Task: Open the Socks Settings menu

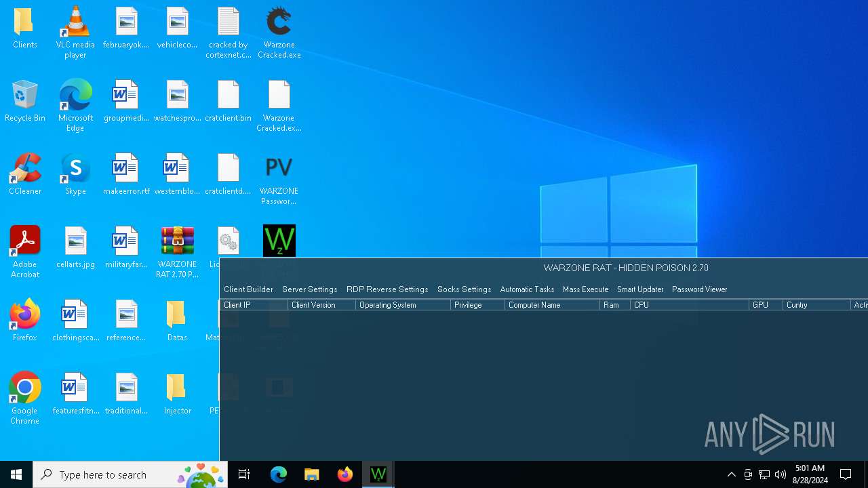Action: tap(464, 289)
